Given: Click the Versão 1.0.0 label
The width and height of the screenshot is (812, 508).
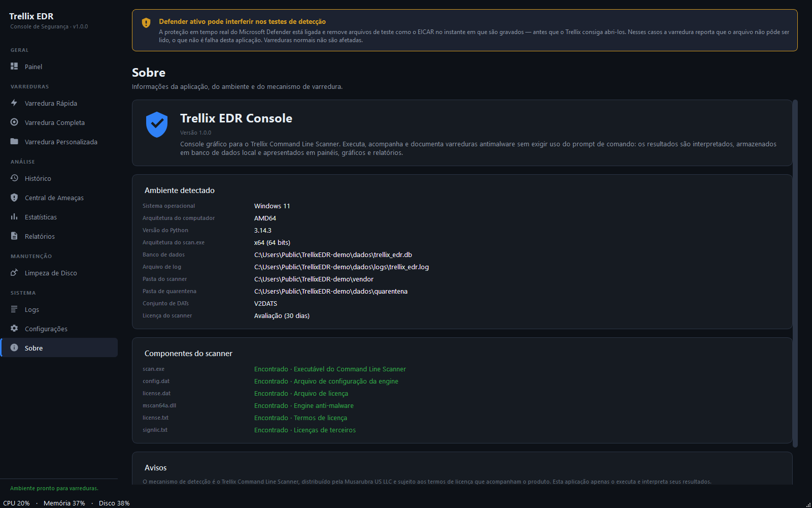Looking at the screenshot, I should 195,133.
